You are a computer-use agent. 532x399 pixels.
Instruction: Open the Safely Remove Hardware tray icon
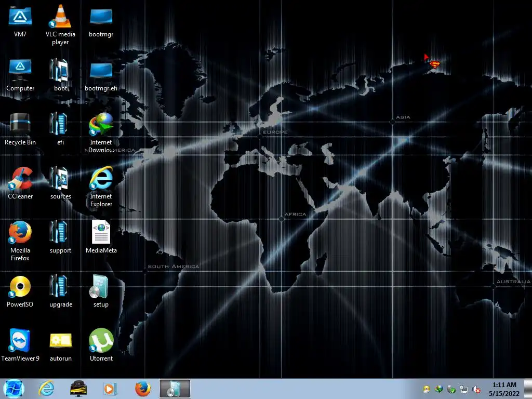(x=451, y=389)
